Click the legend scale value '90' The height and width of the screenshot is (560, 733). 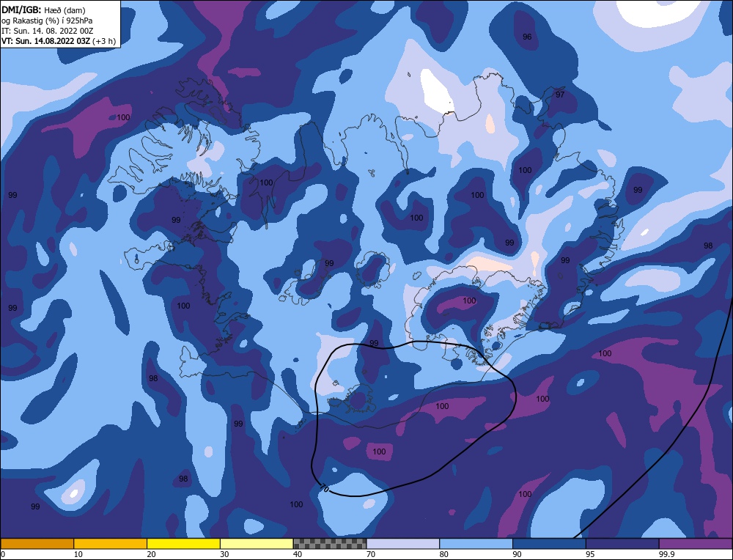coord(517,554)
